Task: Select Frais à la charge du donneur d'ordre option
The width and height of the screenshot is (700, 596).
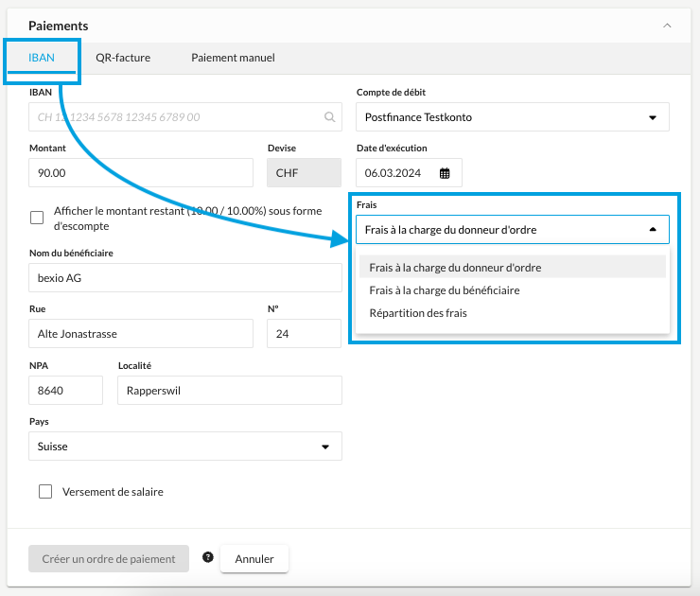Action: 513,268
